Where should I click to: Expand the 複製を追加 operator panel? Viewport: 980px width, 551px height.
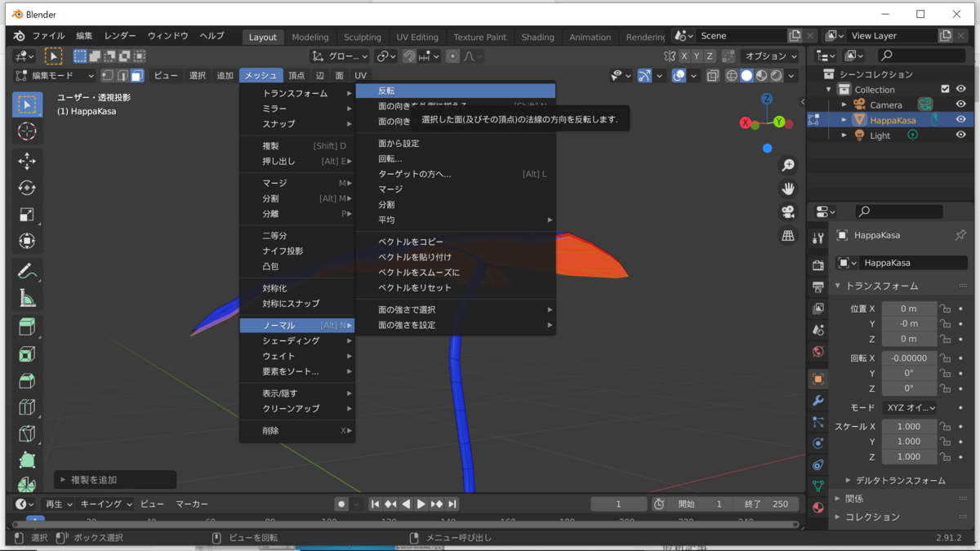pyautogui.click(x=115, y=479)
